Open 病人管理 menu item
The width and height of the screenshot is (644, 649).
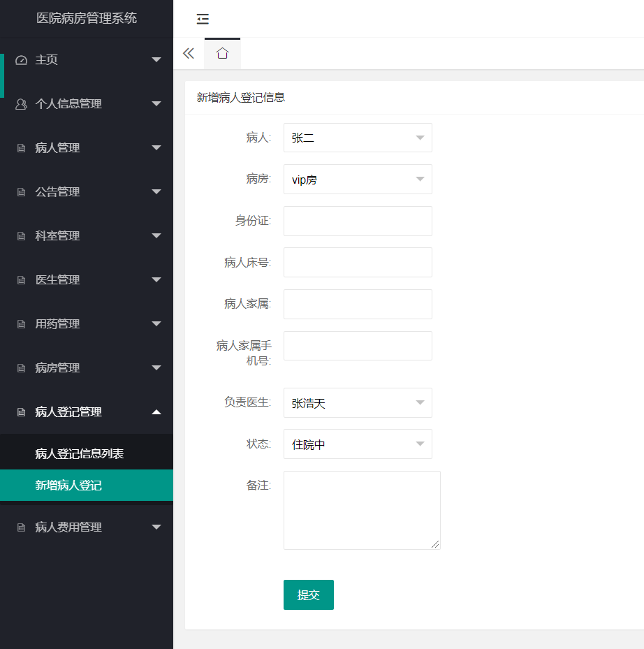[87, 148]
